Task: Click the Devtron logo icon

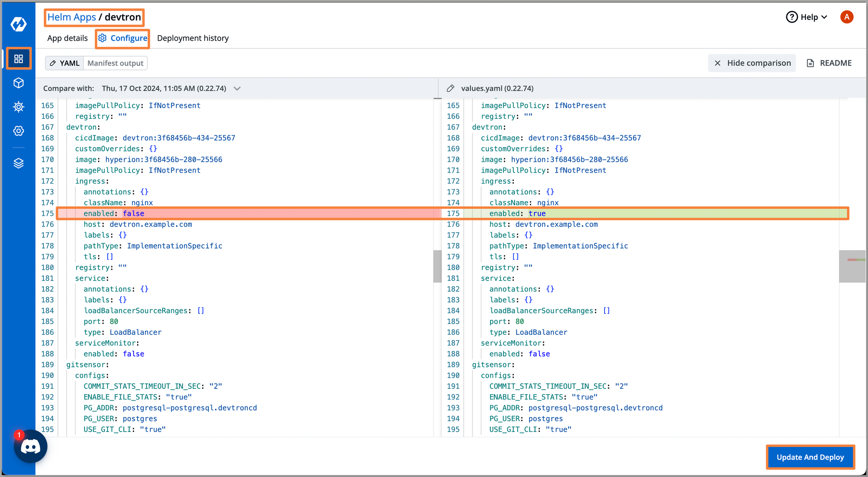Action: click(19, 24)
